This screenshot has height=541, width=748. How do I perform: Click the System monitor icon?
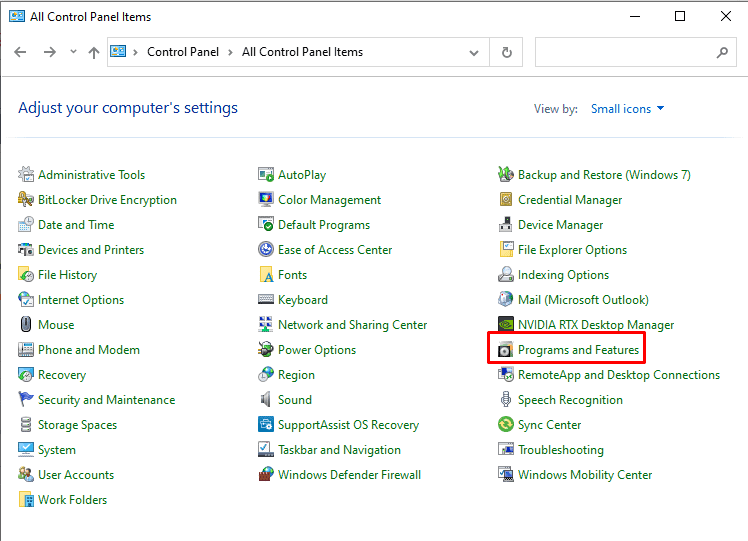tap(26, 449)
